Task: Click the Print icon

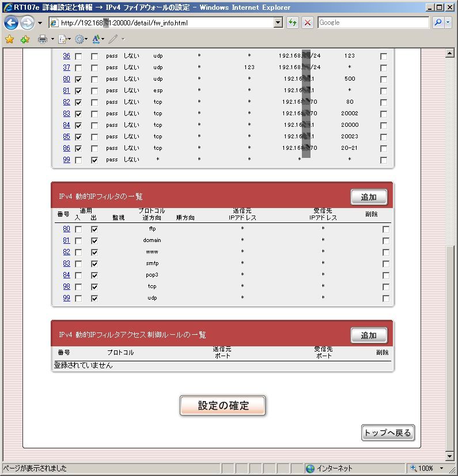Action: (x=43, y=39)
